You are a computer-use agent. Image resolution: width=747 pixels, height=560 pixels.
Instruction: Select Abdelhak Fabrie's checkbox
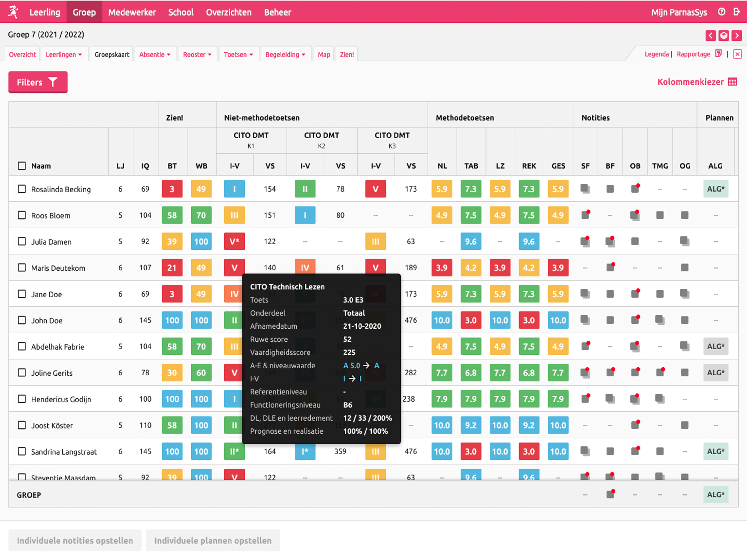[22, 346]
